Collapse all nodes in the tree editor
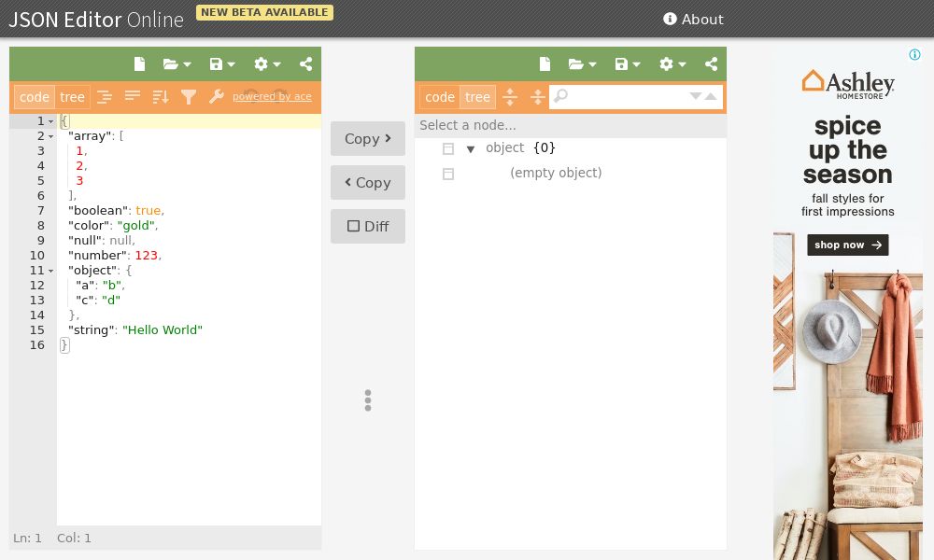 click(538, 96)
